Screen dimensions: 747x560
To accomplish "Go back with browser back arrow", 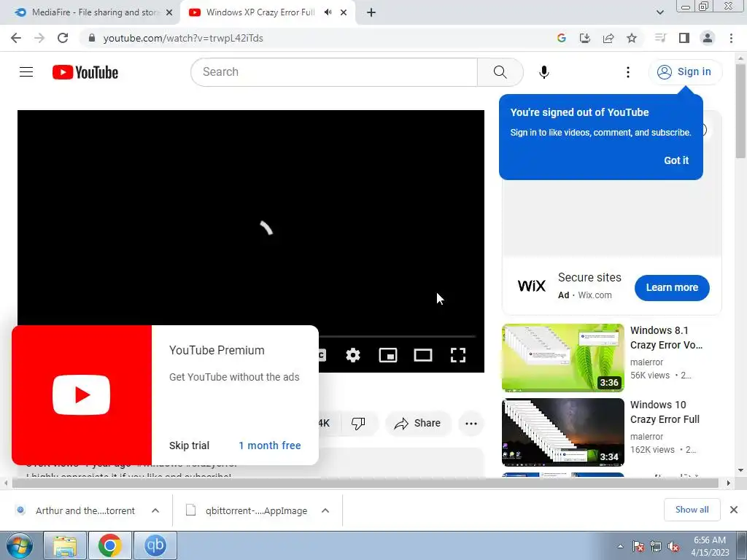I will pyautogui.click(x=16, y=38).
